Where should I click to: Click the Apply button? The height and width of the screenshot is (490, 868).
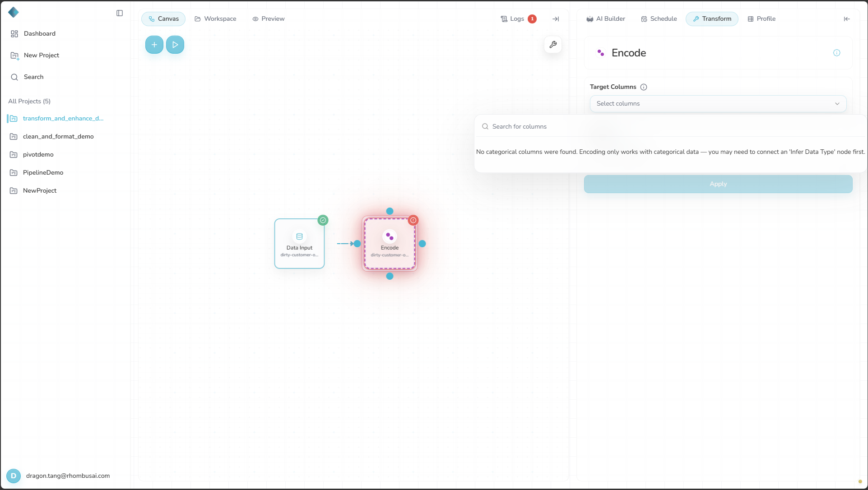click(x=718, y=184)
